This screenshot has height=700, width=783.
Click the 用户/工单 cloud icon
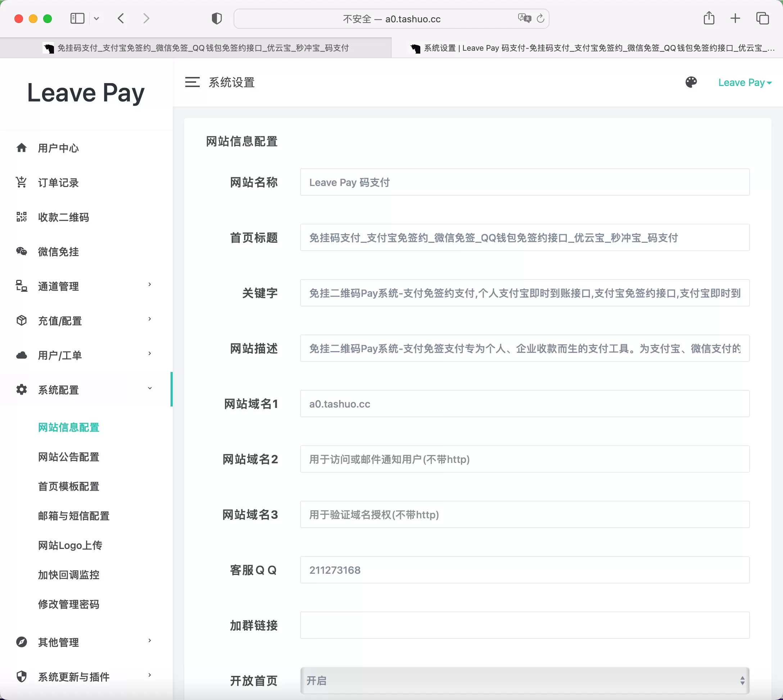click(22, 355)
